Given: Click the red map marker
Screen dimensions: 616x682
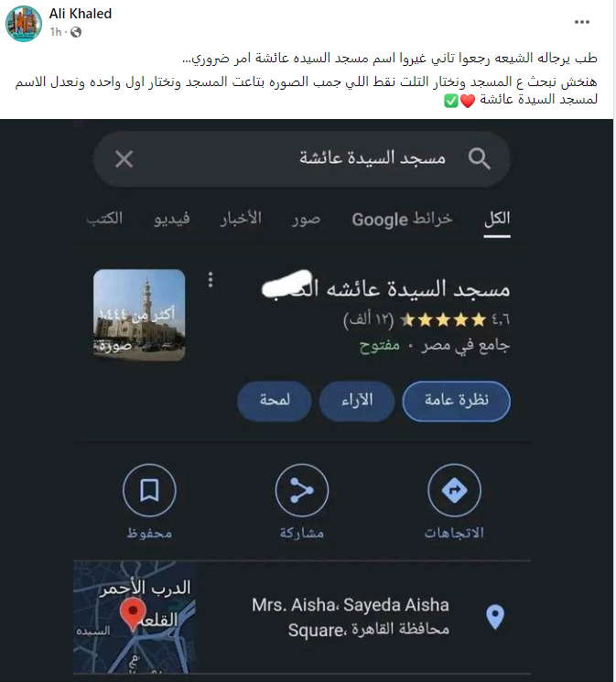Looking at the screenshot, I should 133,613.
